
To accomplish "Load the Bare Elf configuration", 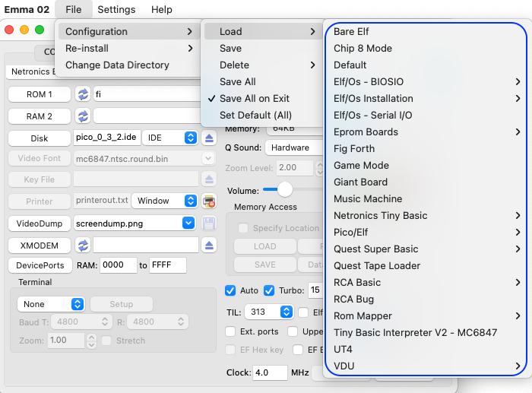I will tap(426, 32).
